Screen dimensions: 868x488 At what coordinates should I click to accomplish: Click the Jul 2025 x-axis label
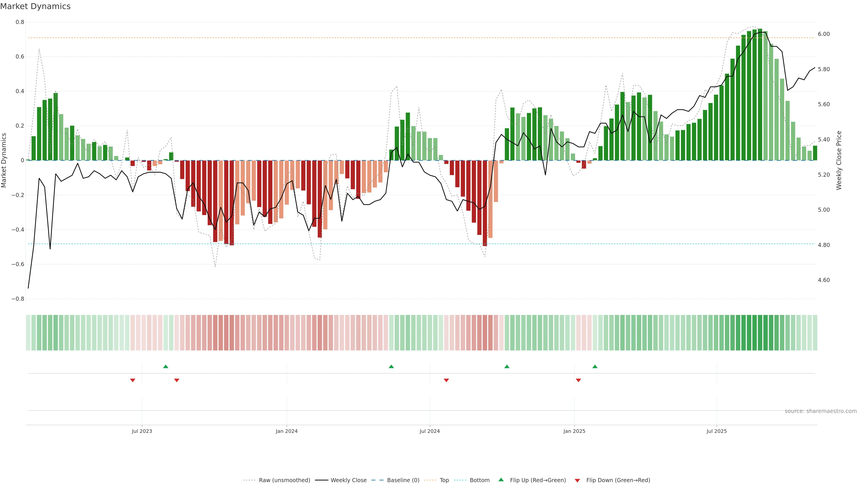pos(717,431)
